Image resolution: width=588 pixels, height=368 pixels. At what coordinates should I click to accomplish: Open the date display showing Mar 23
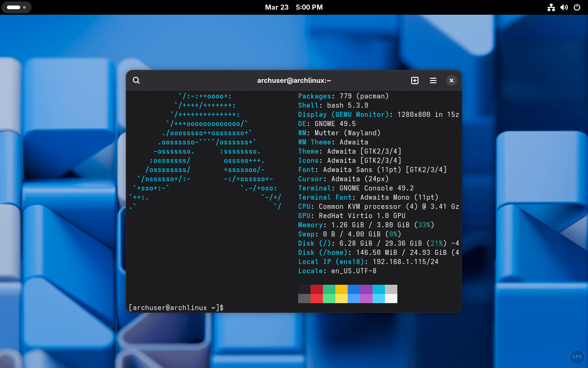pos(277,7)
